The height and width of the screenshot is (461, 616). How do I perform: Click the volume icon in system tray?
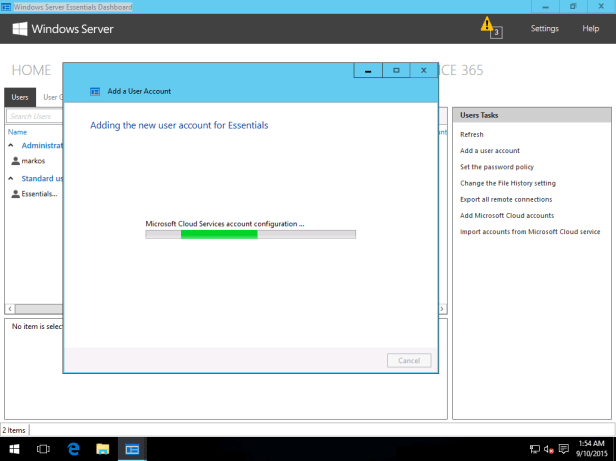[548, 449]
